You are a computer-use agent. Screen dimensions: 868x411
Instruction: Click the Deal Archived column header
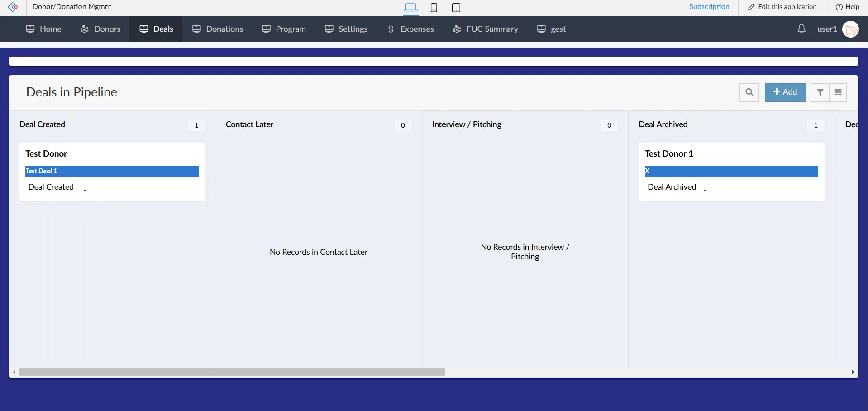[x=663, y=124]
